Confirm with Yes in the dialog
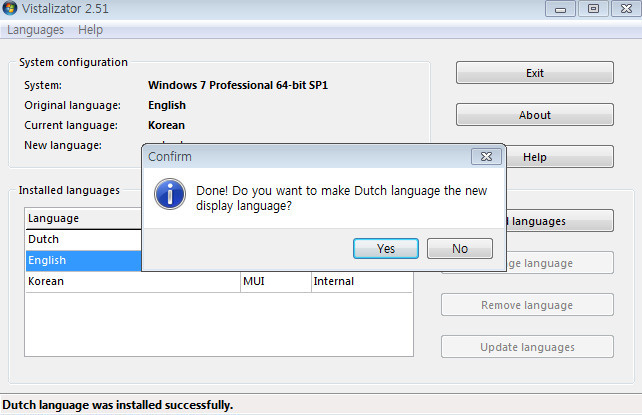This screenshot has width=642, height=415. tap(386, 248)
